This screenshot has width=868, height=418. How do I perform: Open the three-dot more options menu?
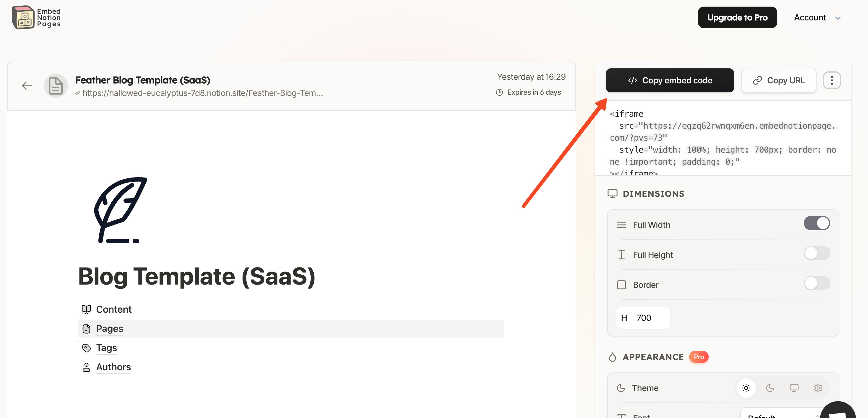tap(832, 80)
